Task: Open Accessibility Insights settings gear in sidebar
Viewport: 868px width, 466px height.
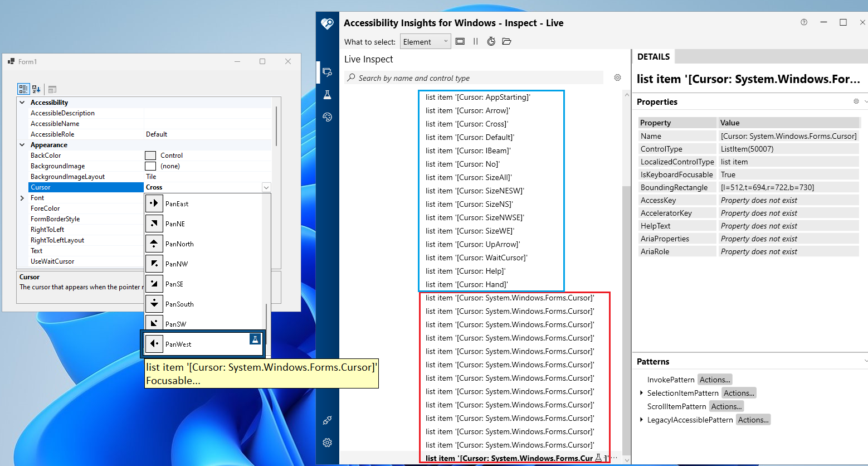Action: (327, 442)
